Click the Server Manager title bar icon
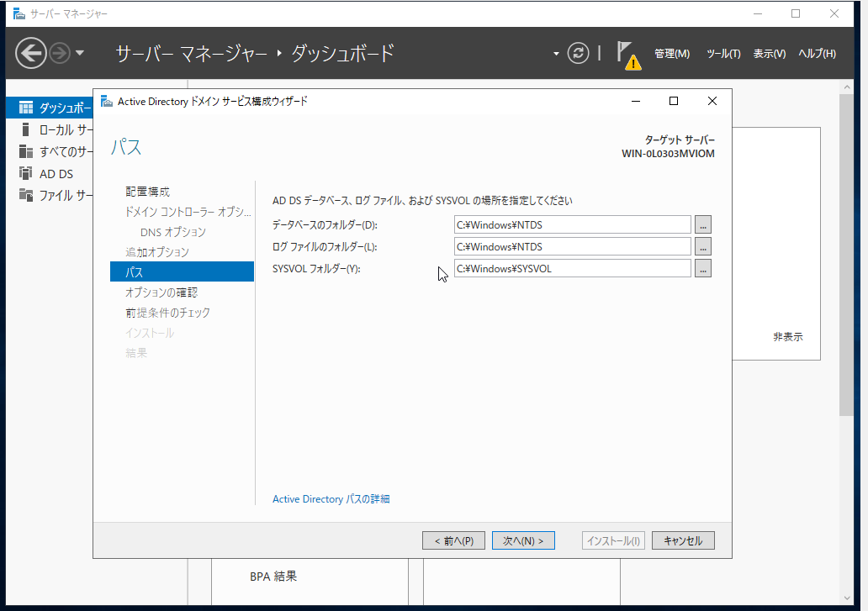Image resolution: width=868 pixels, height=611 pixels. click(x=19, y=13)
